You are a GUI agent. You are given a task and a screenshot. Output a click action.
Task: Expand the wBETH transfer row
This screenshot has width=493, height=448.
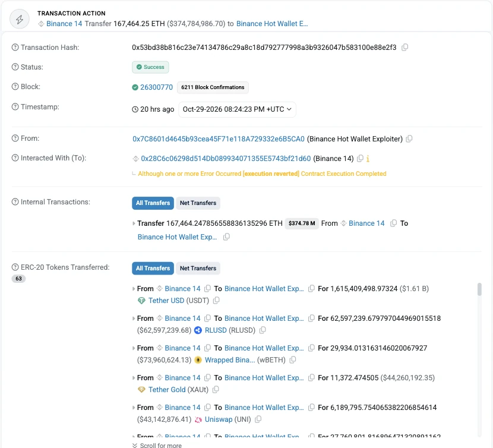tap(134, 348)
